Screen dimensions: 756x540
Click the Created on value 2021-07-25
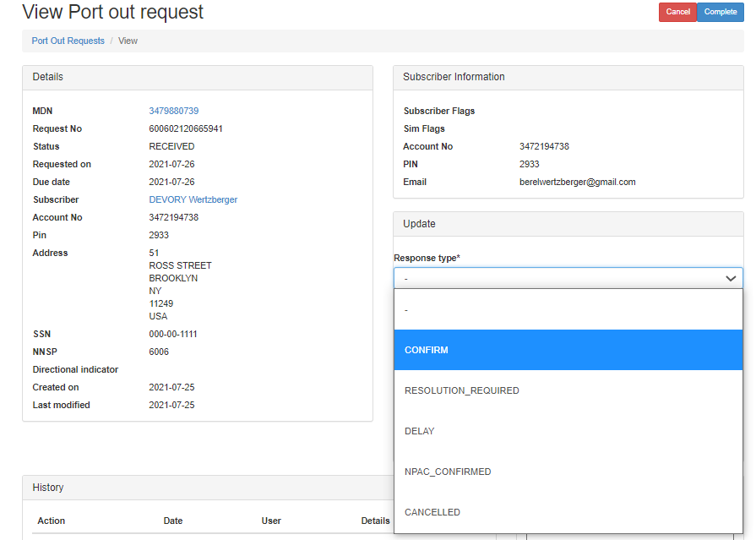point(171,388)
